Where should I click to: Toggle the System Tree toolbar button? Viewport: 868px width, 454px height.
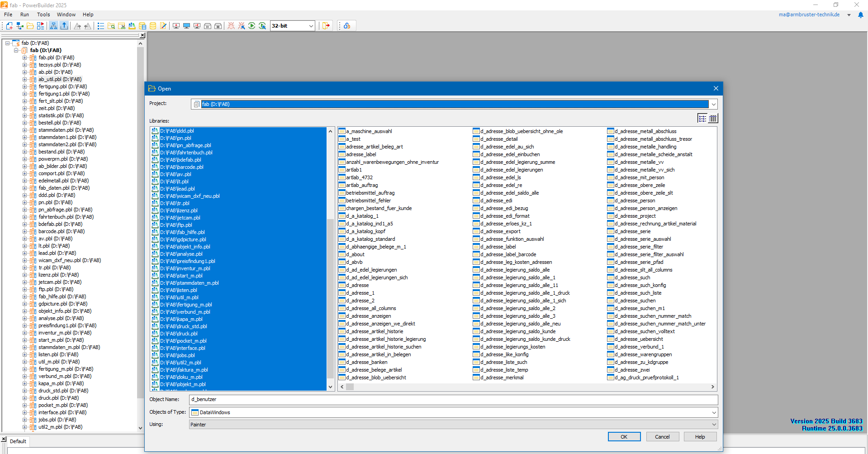(53, 26)
